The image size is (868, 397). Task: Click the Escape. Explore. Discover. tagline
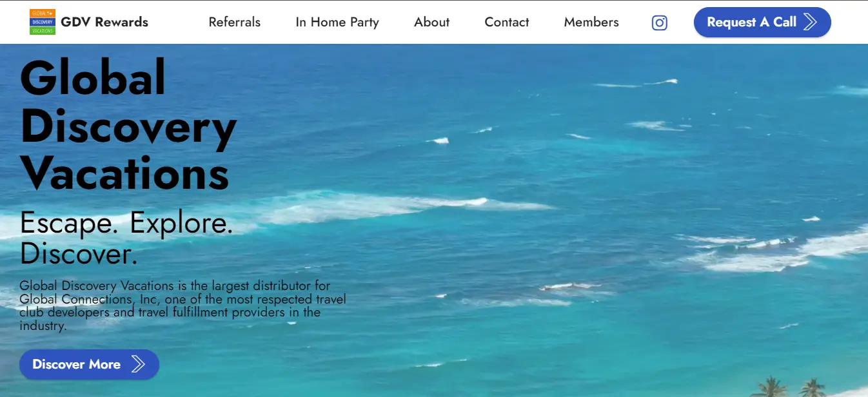click(x=126, y=238)
